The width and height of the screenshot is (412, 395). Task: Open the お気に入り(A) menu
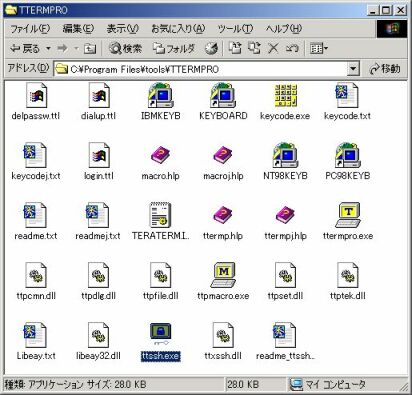178,29
